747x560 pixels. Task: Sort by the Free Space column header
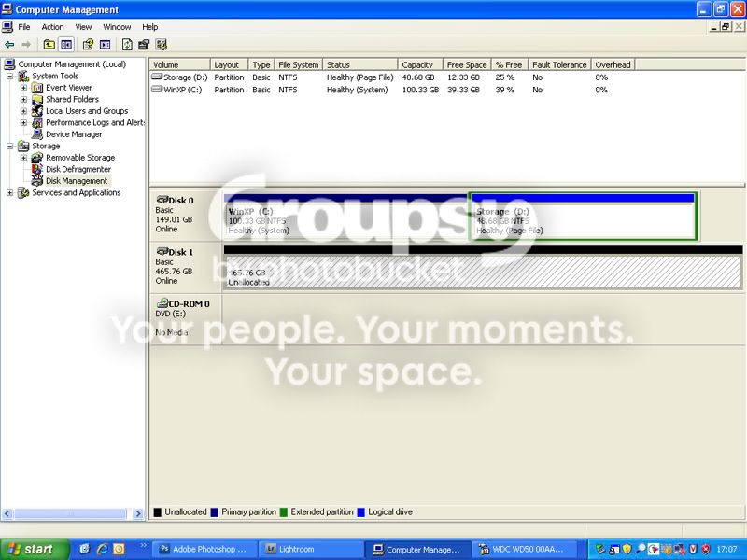pos(467,64)
